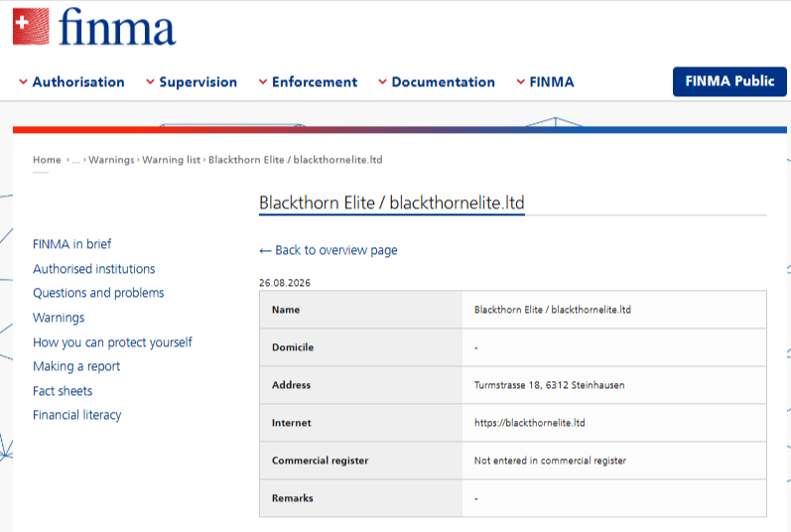Open How you can protect yourself link
791x532 pixels.
tap(112, 342)
